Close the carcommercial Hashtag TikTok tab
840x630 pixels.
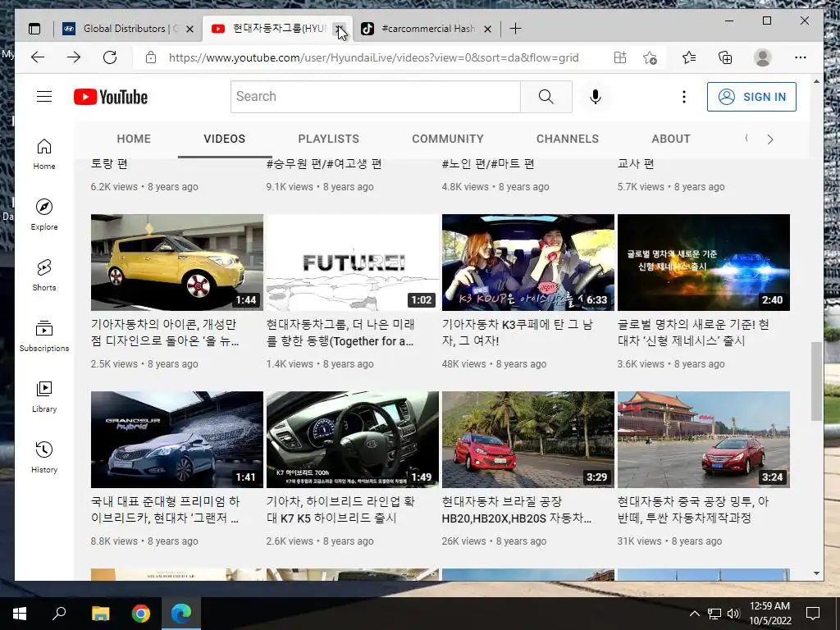click(x=487, y=29)
